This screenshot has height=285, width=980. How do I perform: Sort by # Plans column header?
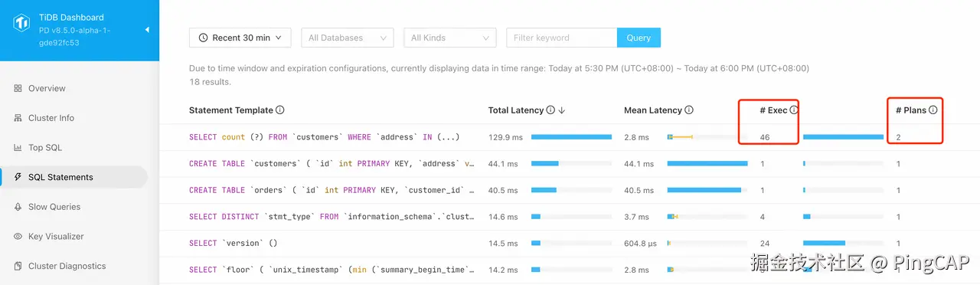coord(911,110)
